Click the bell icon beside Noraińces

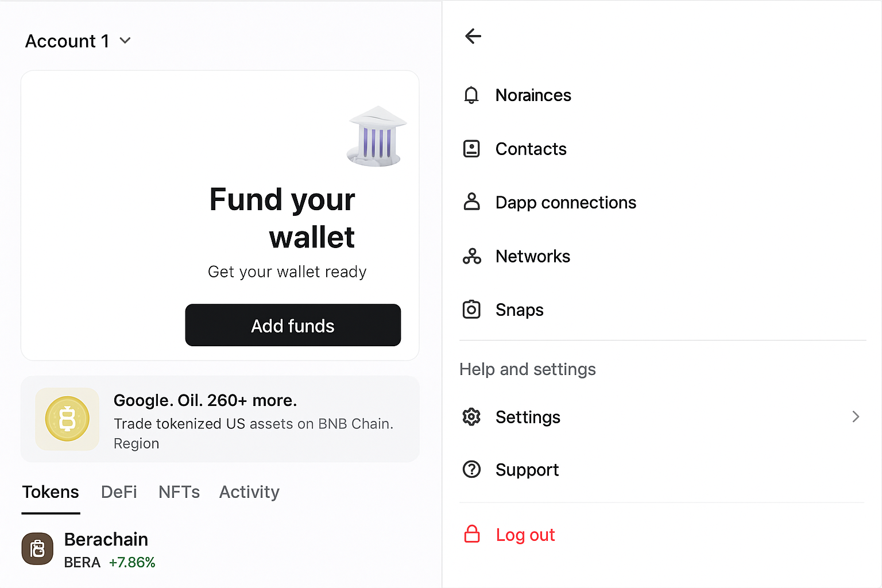[471, 95]
